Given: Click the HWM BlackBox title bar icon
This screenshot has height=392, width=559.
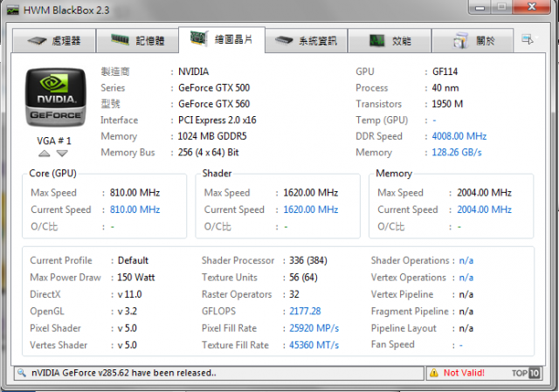Looking at the screenshot, I should point(13,10).
